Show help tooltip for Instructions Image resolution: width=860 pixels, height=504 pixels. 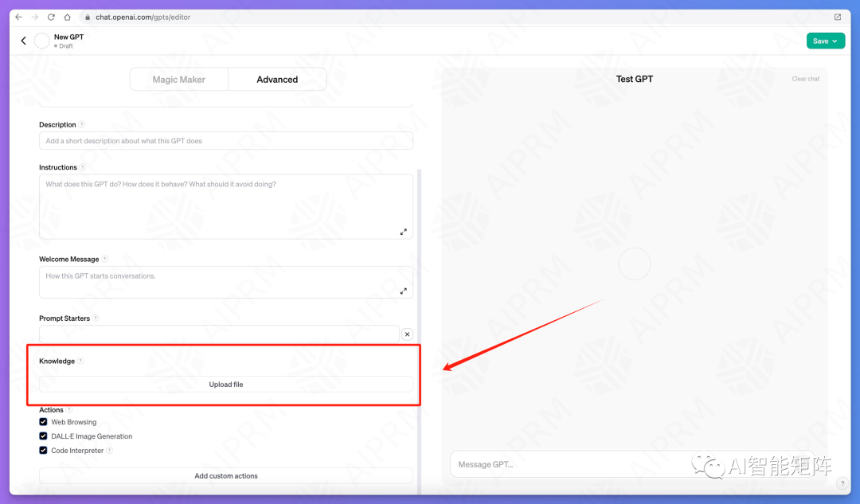[x=83, y=167]
